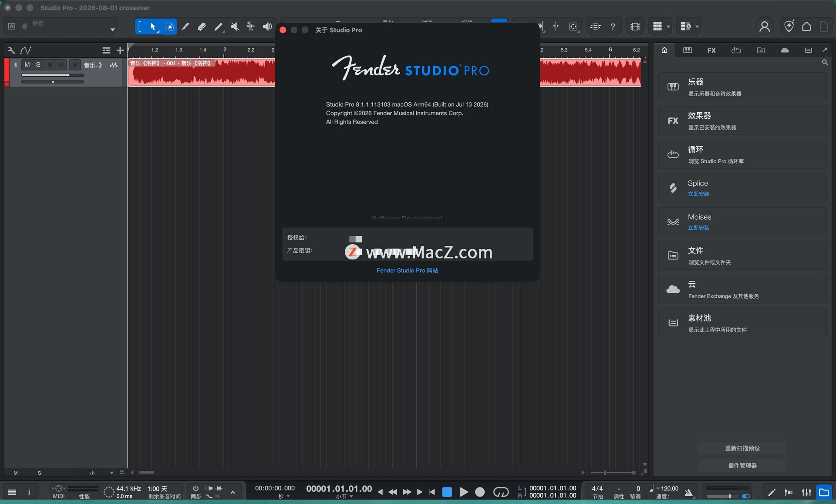836x504 pixels.
Task: Select the Mute tool
Action: tap(235, 27)
